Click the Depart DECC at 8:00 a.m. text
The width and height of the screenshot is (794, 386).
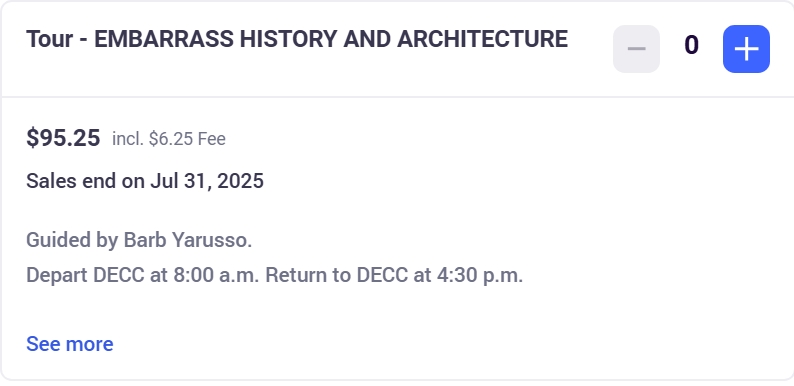click(x=143, y=275)
